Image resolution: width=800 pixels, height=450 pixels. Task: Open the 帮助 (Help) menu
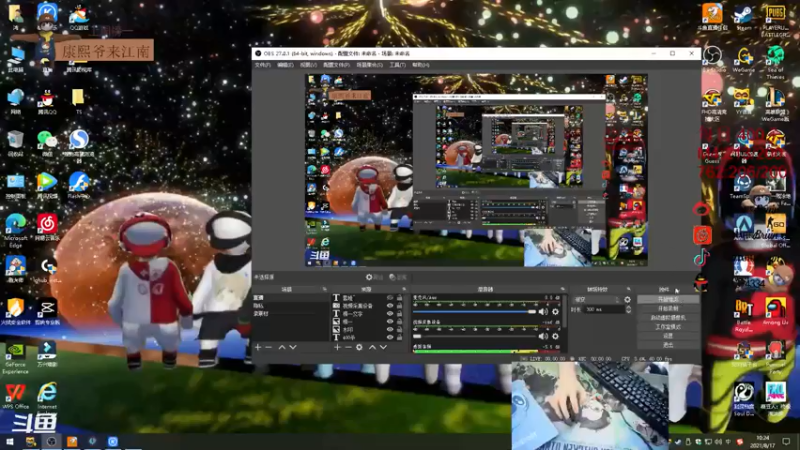coord(420,65)
